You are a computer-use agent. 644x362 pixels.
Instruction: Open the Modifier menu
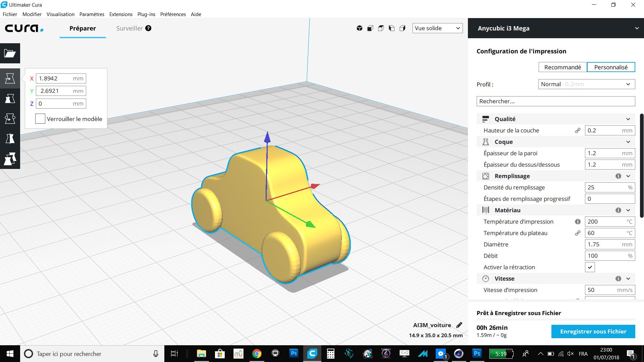click(32, 14)
